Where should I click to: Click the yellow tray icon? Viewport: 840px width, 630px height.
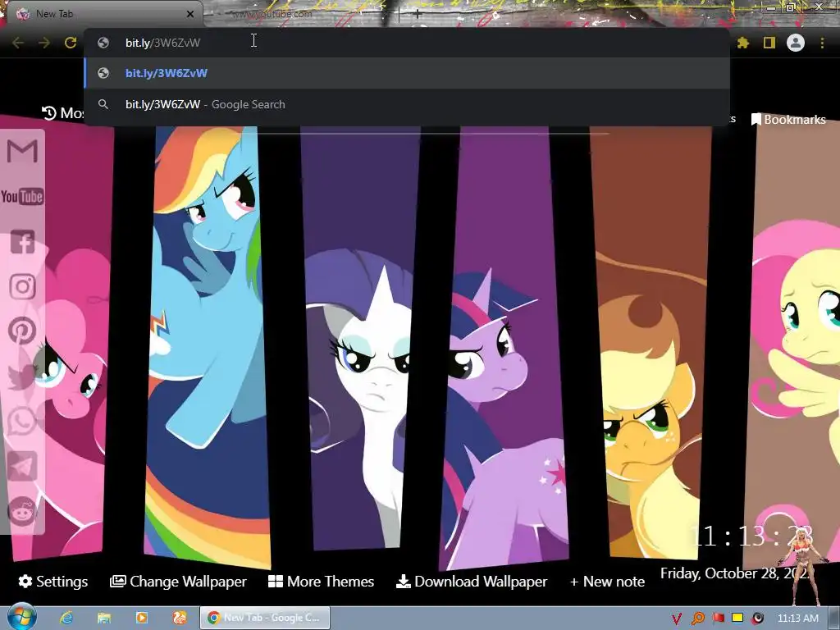(x=737, y=619)
